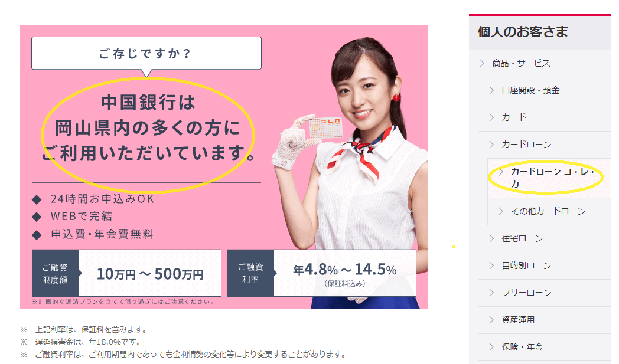Click the chevron beside 目的別ローン

click(x=491, y=265)
